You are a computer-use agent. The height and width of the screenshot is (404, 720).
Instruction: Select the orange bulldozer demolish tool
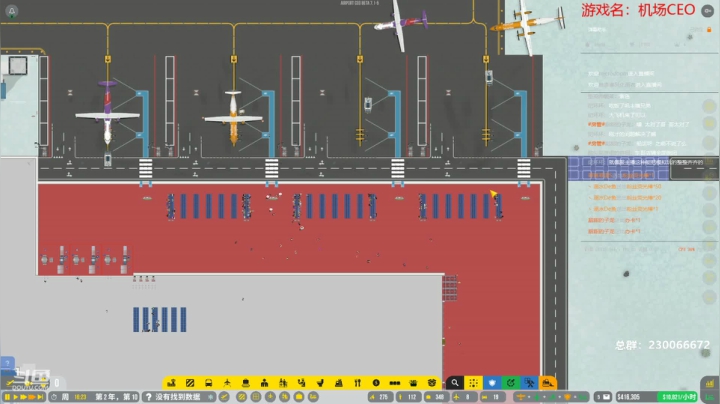pyautogui.click(x=548, y=383)
